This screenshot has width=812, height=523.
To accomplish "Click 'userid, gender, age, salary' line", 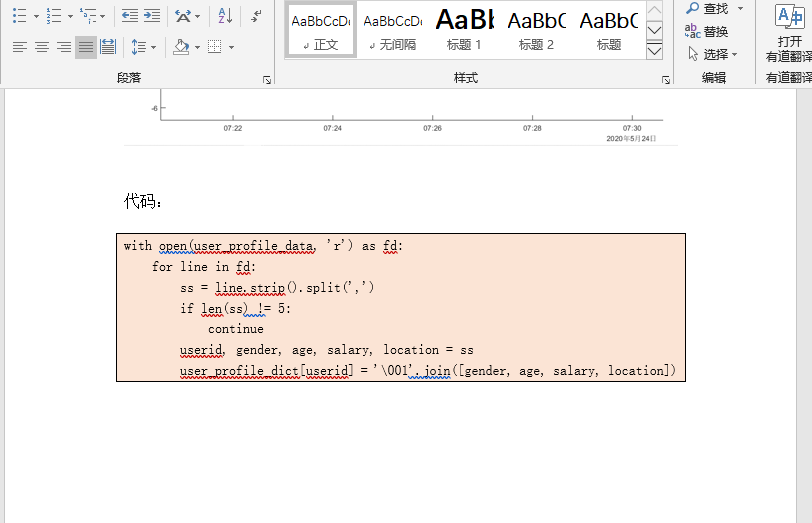I will (326, 350).
